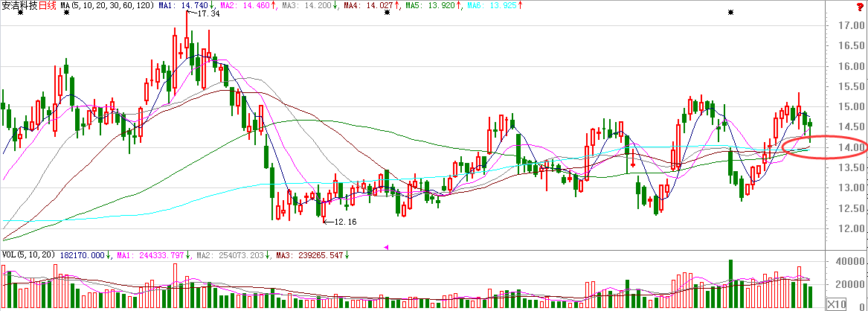The image size is (868, 311).
Task: Select the red 日线 daily period label
Action: point(47,5)
